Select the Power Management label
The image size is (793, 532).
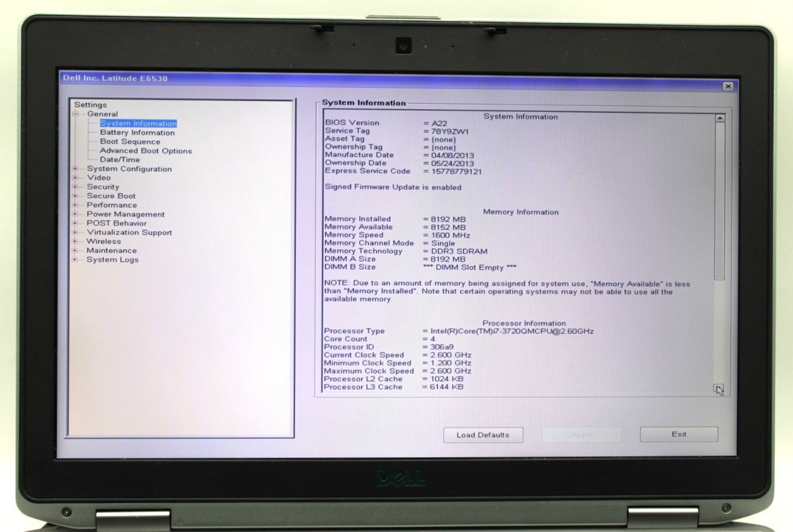[125, 214]
